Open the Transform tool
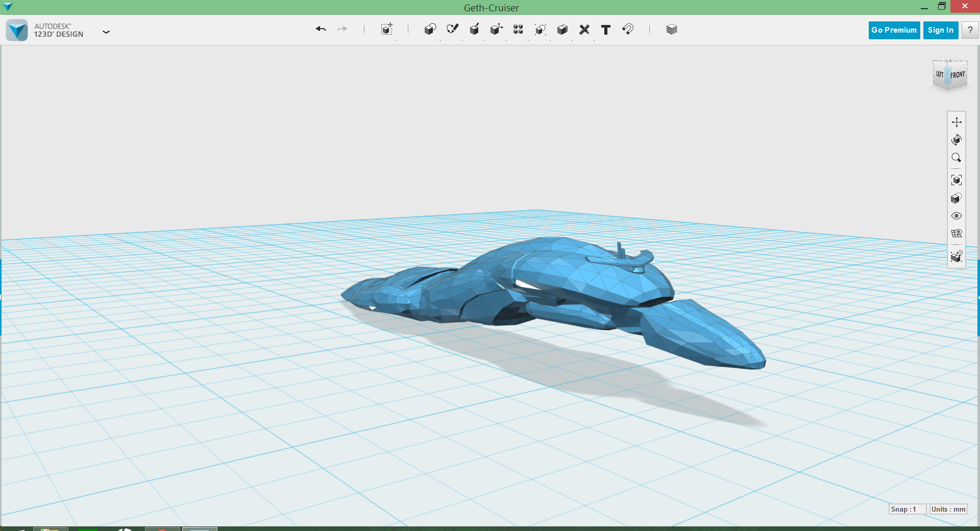The width and height of the screenshot is (980, 531). pyautogui.click(x=387, y=29)
